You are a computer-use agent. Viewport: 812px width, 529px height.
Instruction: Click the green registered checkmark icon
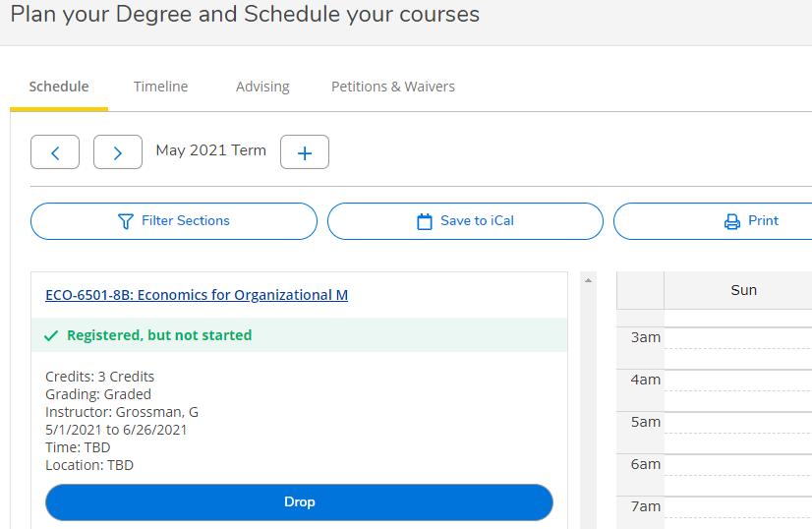coord(51,335)
